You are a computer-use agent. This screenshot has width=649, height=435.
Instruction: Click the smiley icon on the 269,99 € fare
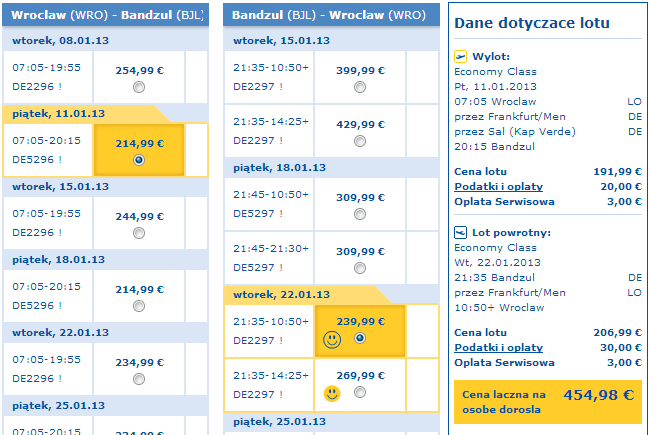tap(331, 393)
